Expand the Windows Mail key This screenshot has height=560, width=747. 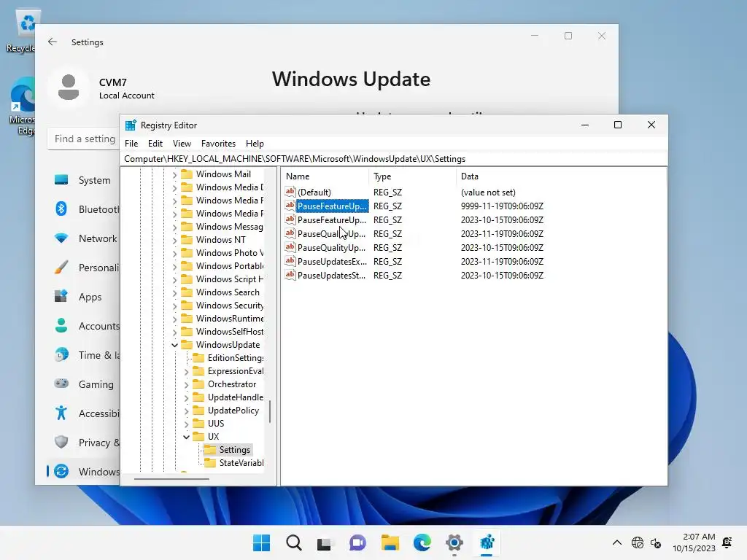[174, 175]
